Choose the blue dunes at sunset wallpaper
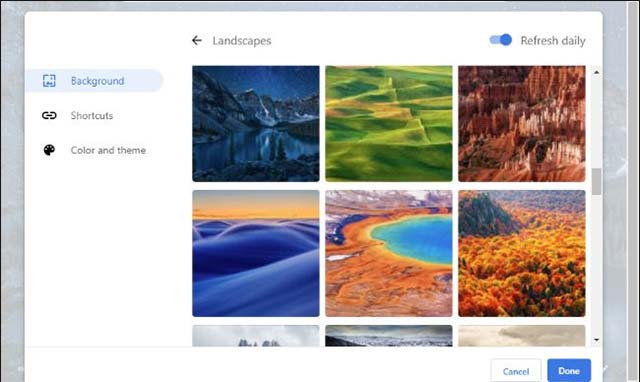 point(256,253)
